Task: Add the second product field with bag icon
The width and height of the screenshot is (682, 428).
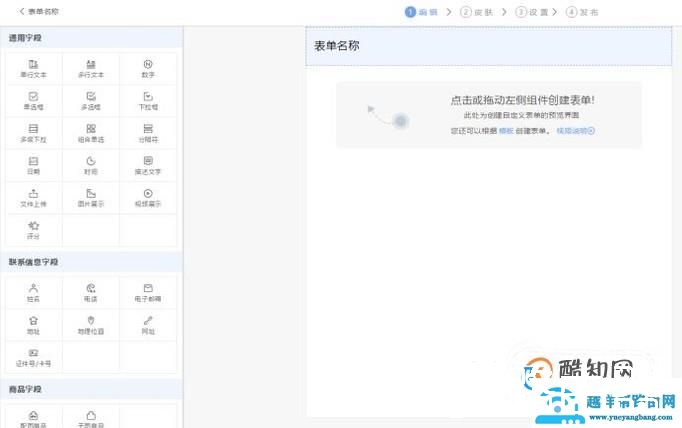Action: tap(90, 418)
